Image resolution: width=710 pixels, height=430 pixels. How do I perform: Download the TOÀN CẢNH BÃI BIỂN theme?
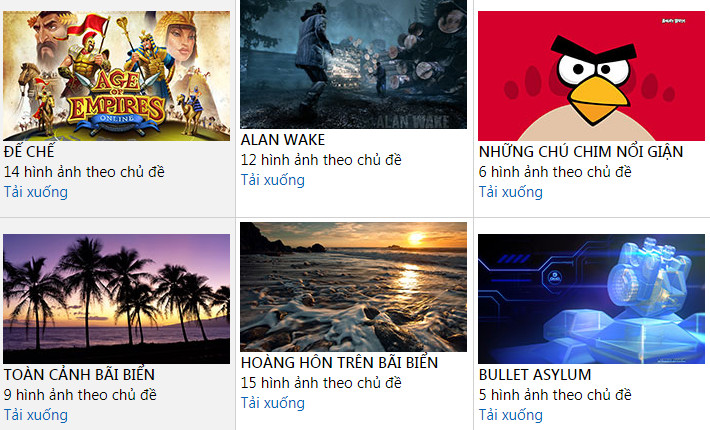36,415
